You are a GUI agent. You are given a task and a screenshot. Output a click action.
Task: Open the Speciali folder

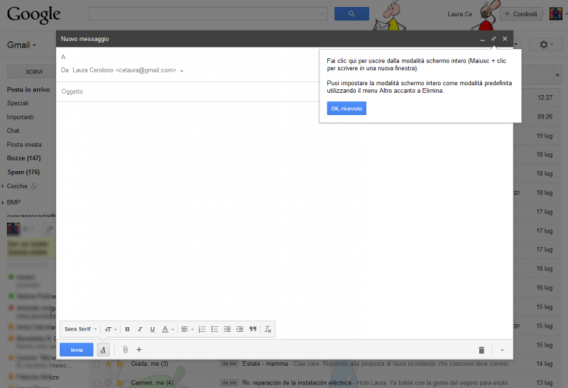tap(17, 103)
